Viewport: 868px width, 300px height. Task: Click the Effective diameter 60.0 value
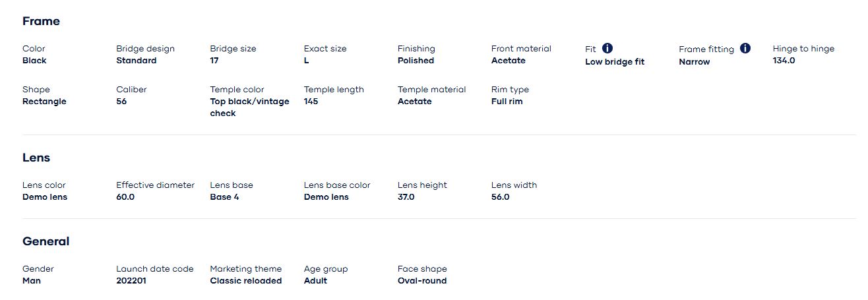(125, 197)
